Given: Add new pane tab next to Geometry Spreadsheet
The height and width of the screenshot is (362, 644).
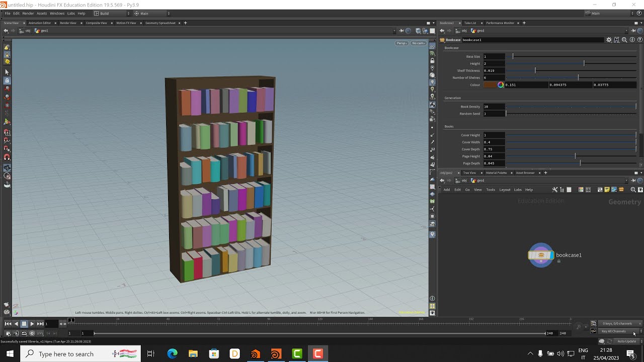Looking at the screenshot, I should coord(185,23).
